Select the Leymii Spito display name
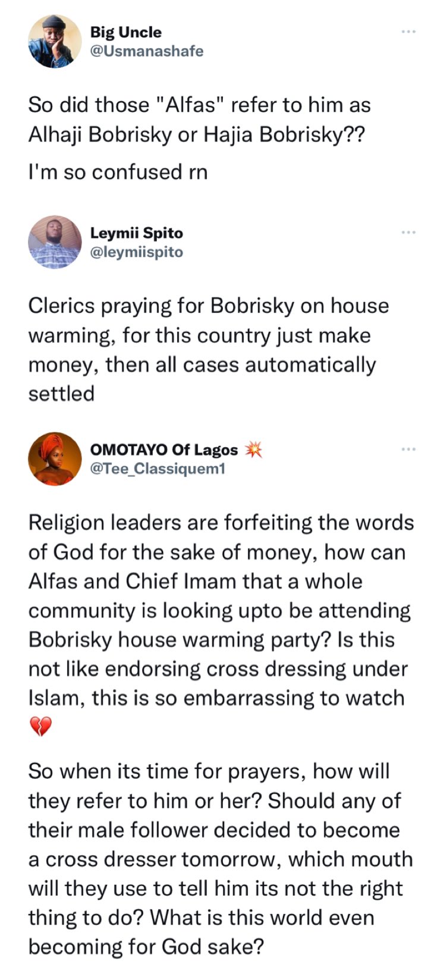Image resolution: width=431 pixels, height=980 pixels. pyautogui.click(x=136, y=233)
